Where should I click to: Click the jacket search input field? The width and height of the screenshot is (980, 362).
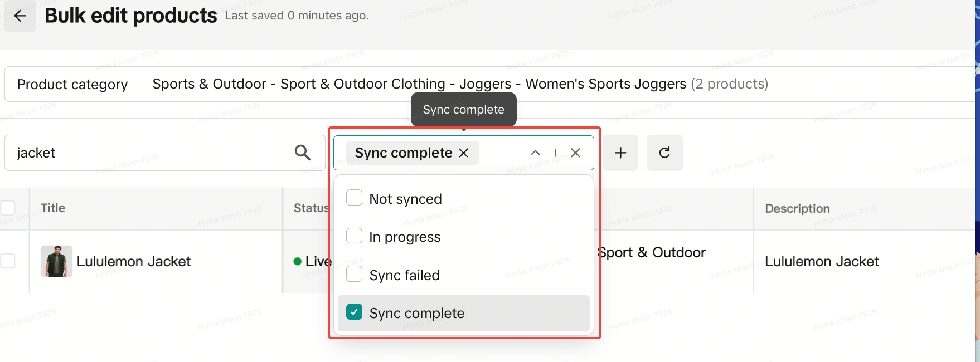pyautogui.click(x=151, y=153)
